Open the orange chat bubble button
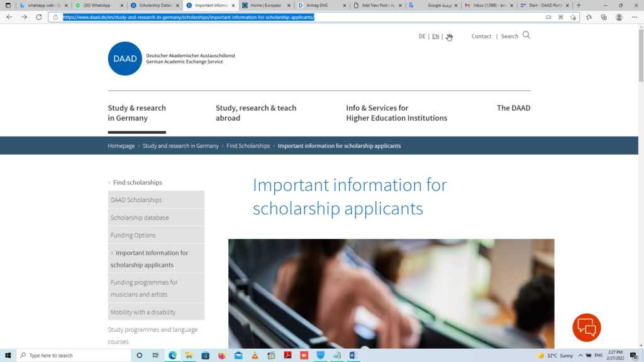 (587, 327)
